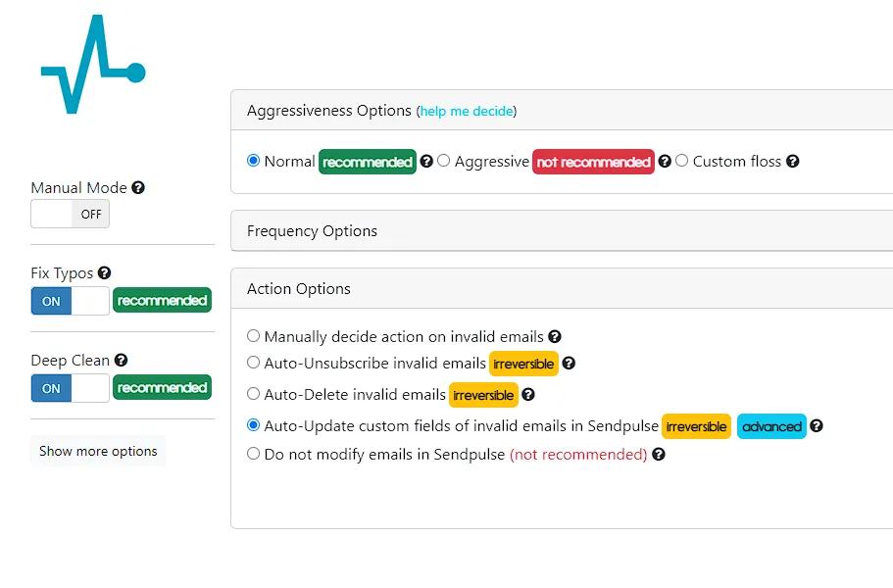Viewport: 893px width, 588px height.
Task: Open help icon after Aggressive not recommended badge
Action: click(664, 161)
